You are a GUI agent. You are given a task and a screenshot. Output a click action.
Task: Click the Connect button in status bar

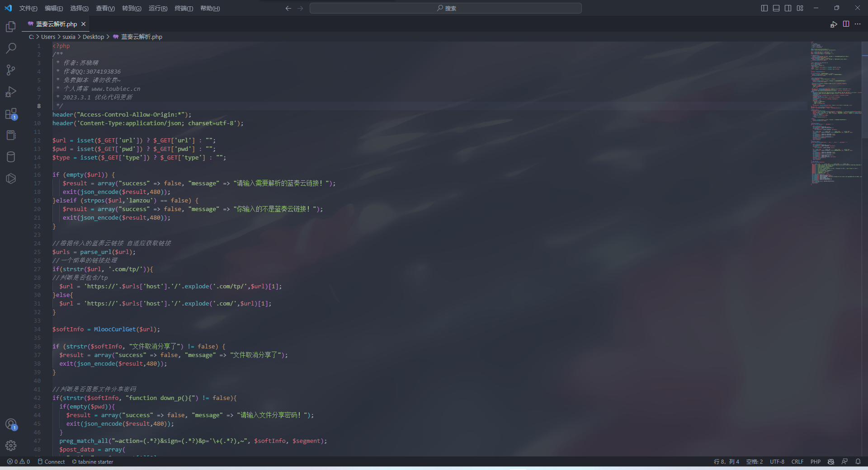(x=51, y=461)
